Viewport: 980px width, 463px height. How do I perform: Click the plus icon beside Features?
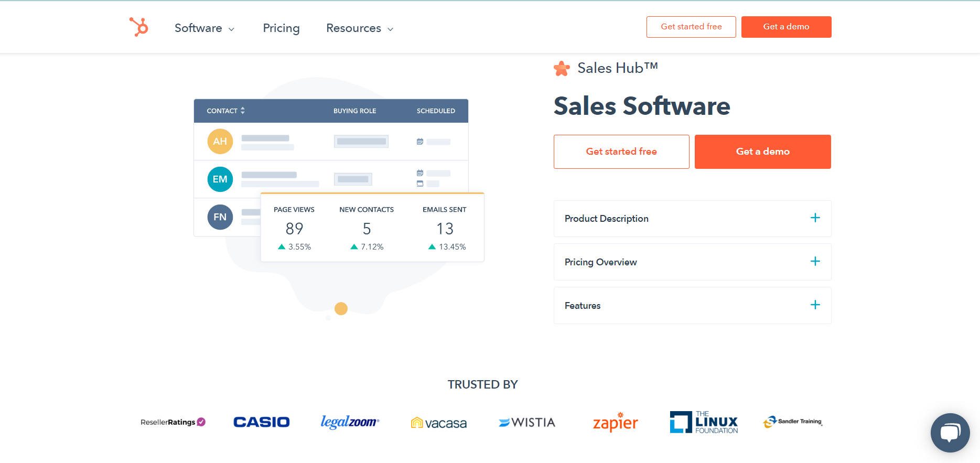click(x=815, y=305)
